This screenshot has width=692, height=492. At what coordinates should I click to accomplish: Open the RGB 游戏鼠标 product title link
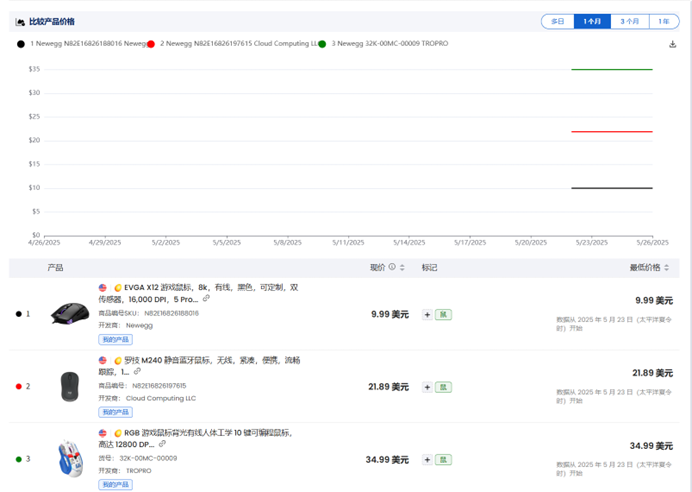pyautogui.click(x=195, y=438)
